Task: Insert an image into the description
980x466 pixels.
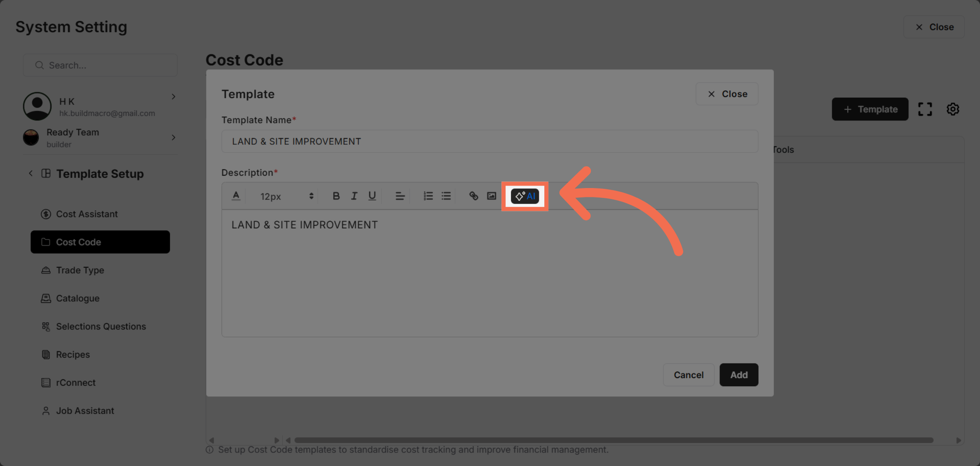Action: (492, 196)
